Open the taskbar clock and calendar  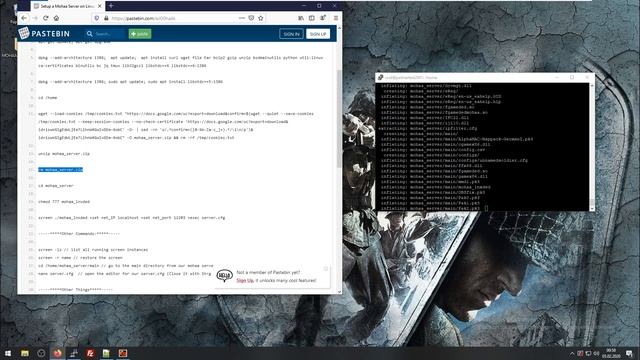(x=611, y=353)
